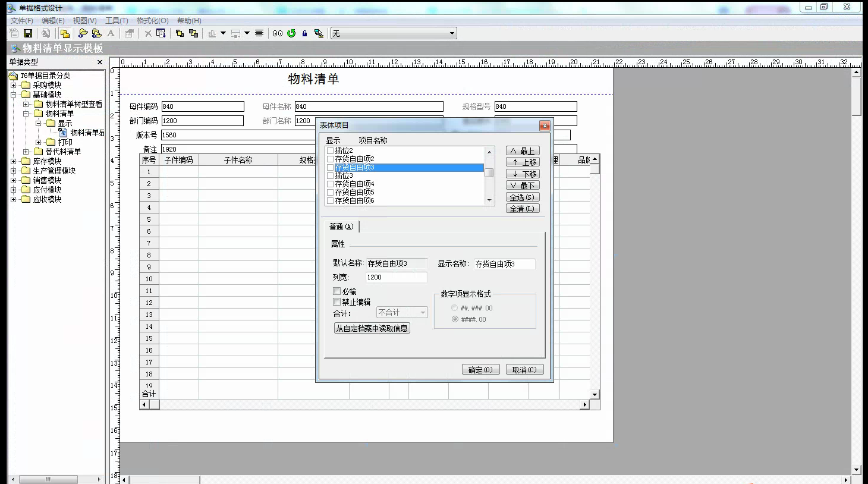The width and height of the screenshot is (868, 484).
Task: Open the spacing icon dropdown arrow
Action: click(x=247, y=33)
